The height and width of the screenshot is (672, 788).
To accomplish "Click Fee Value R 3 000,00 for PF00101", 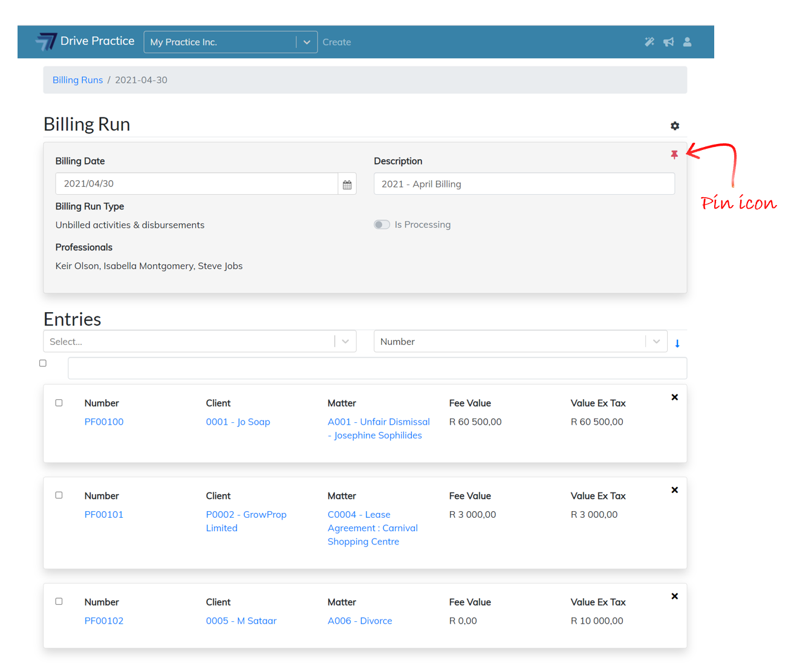I will 472,514.
